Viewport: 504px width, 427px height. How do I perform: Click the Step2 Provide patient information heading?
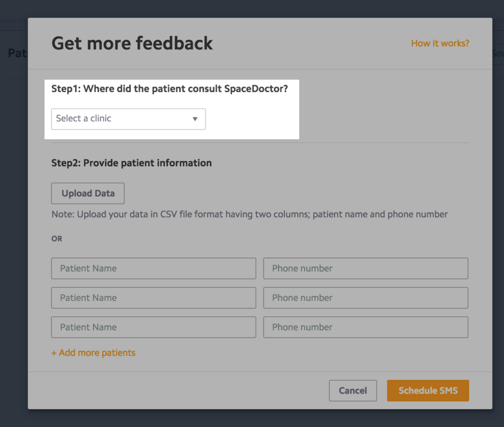pyautogui.click(x=131, y=163)
